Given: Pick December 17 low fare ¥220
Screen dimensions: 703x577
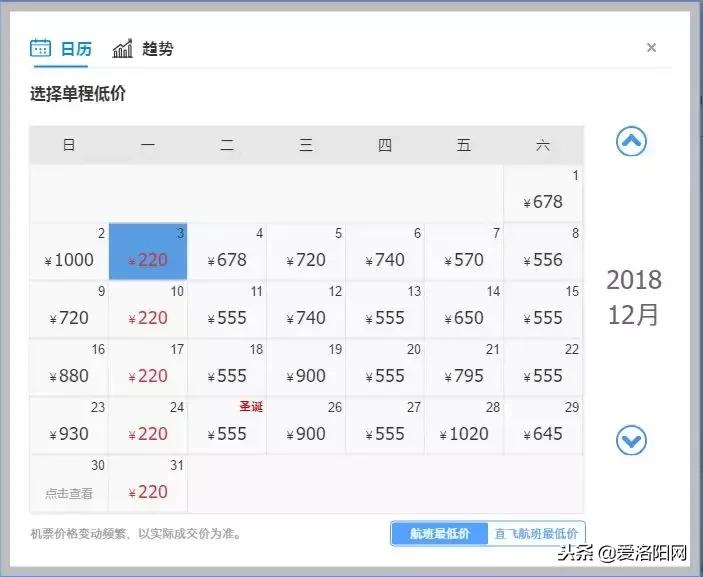Looking at the screenshot, I should 148,367.
